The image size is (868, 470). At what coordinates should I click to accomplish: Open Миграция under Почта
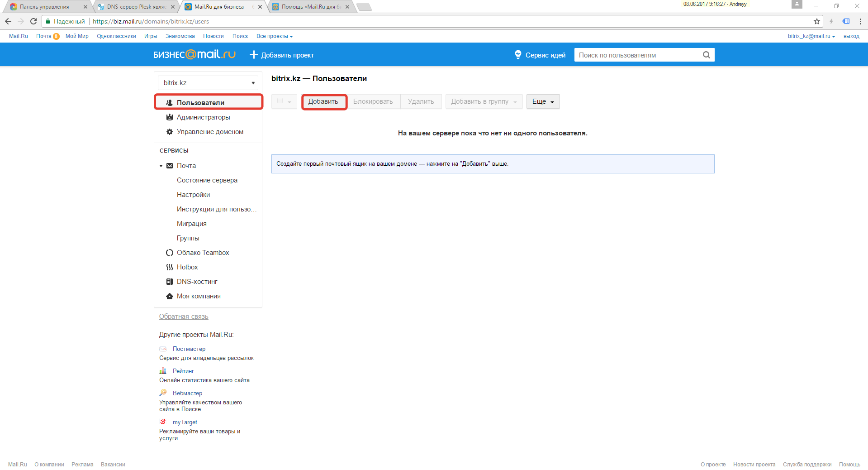point(192,224)
